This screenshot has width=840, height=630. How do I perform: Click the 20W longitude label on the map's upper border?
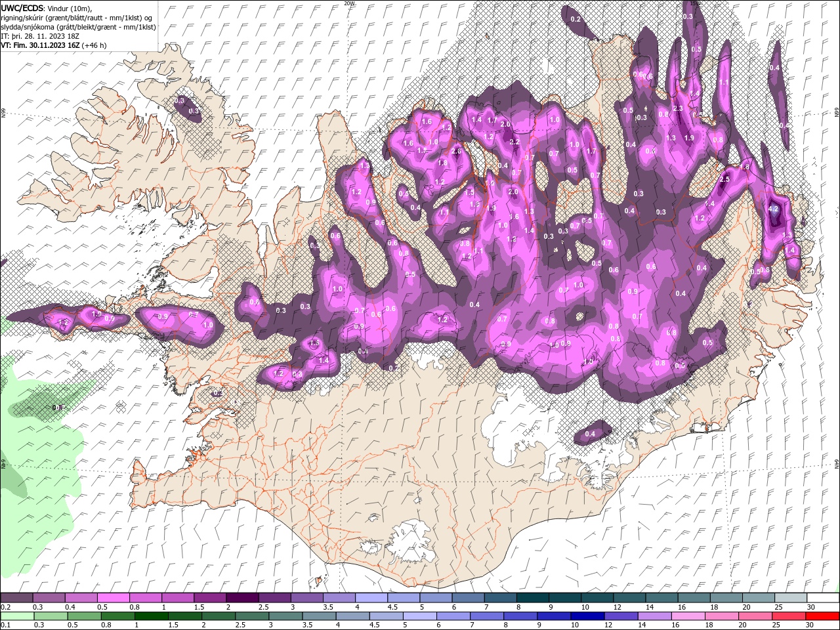[348, 3]
